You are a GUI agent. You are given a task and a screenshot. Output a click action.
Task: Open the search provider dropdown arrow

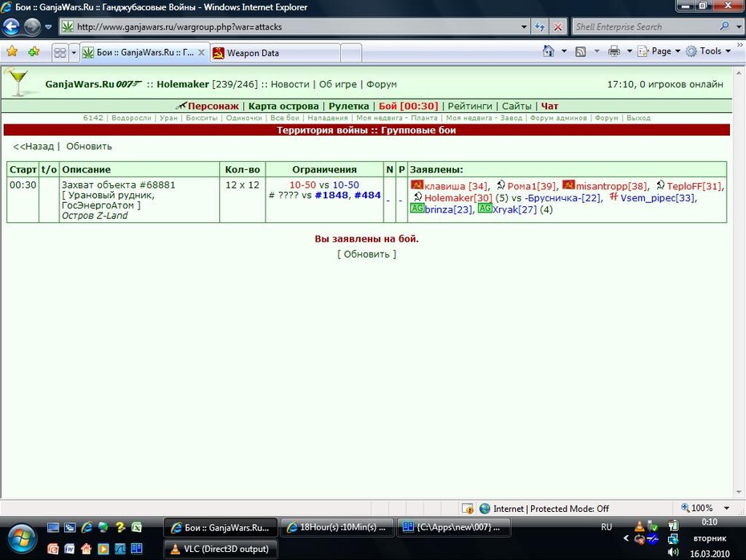(739, 27)
